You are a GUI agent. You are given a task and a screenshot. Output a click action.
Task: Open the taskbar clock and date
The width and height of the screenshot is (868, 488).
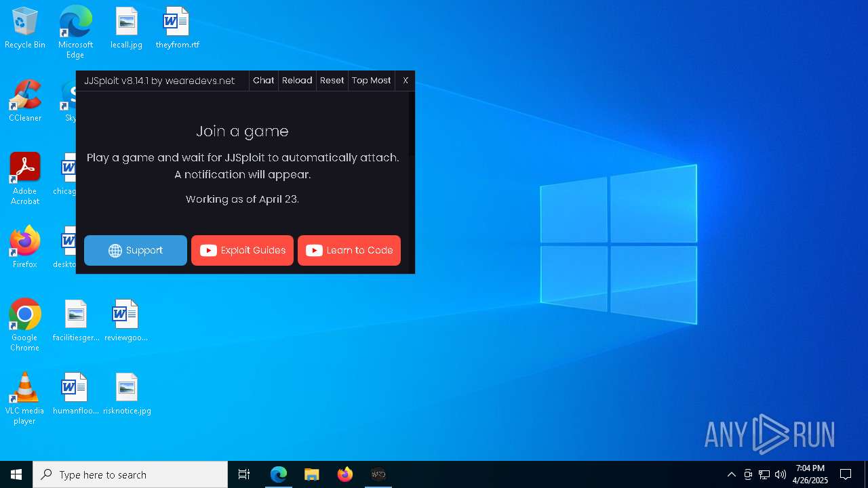[810, 474]
